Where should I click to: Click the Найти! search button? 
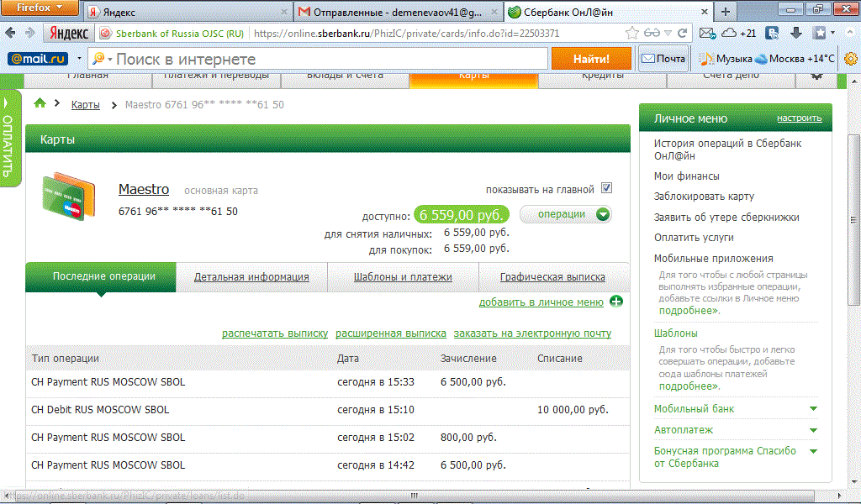click(x=591, y=59)
